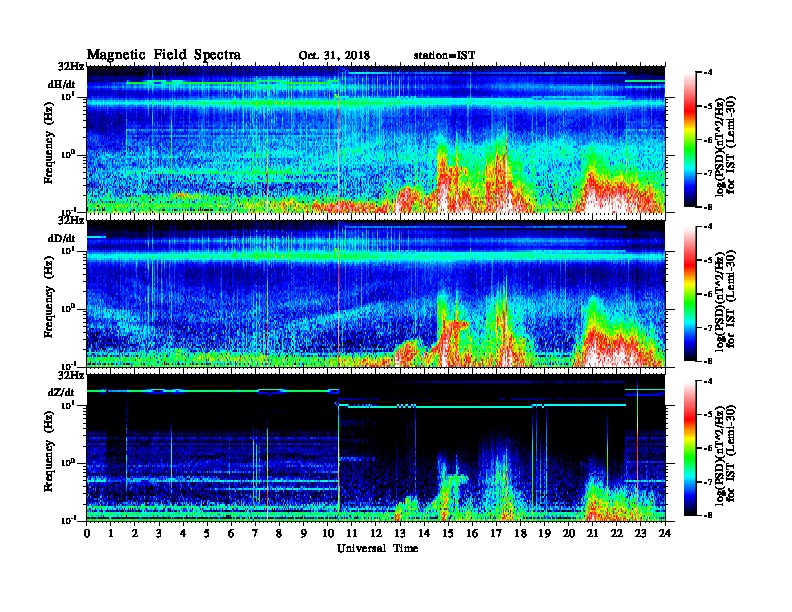Click the dD/dt spectrogram plot area

click(x=376, y=293)
